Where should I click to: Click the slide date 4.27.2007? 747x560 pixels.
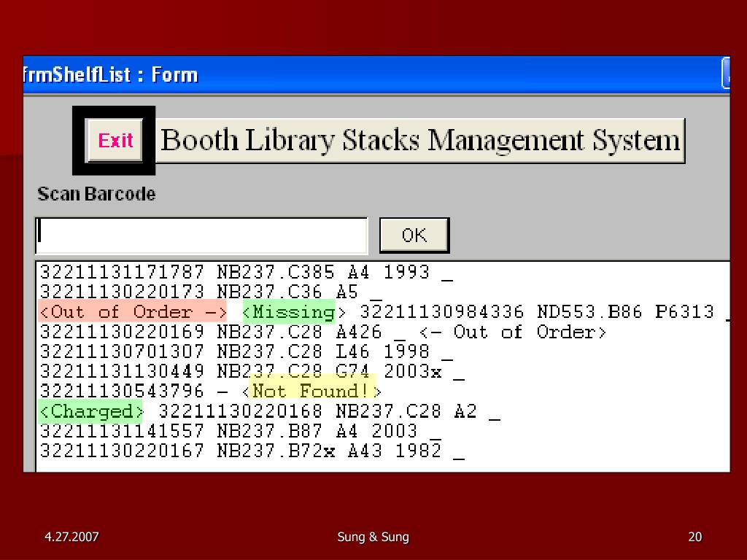pos(71,537)
